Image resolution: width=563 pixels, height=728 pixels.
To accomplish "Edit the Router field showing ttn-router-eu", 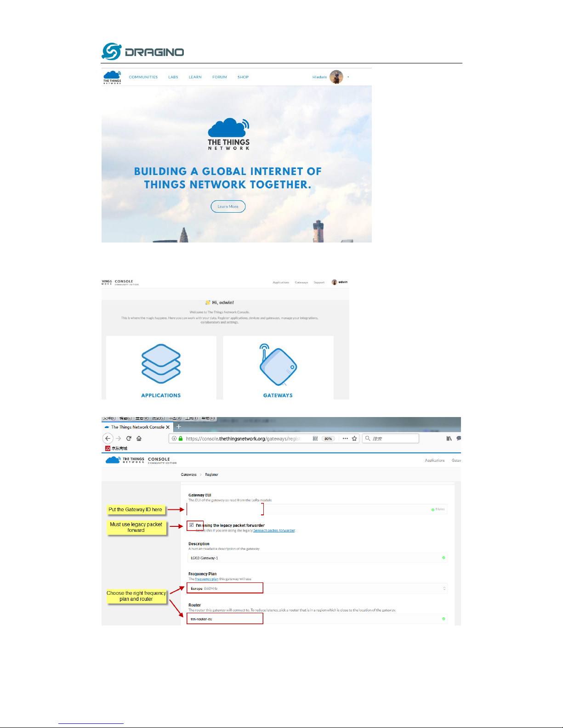I will tap(317, 619).
